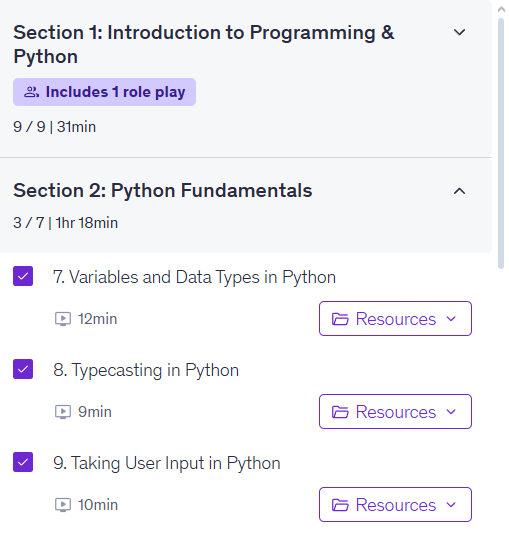Click folder icon in lecture 9 Resources button

pos(340,505)
